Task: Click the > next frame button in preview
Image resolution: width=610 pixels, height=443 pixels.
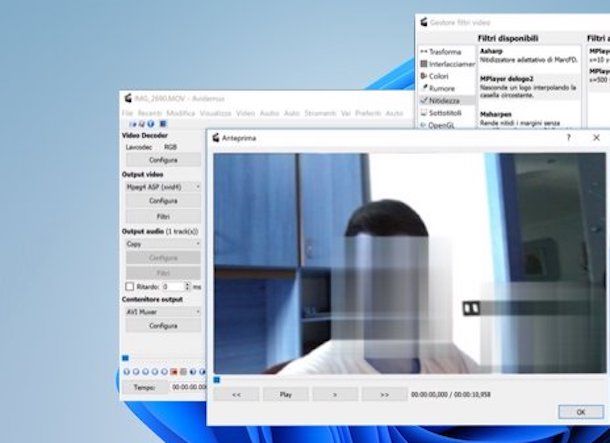Action: click(x=335, y=394)
